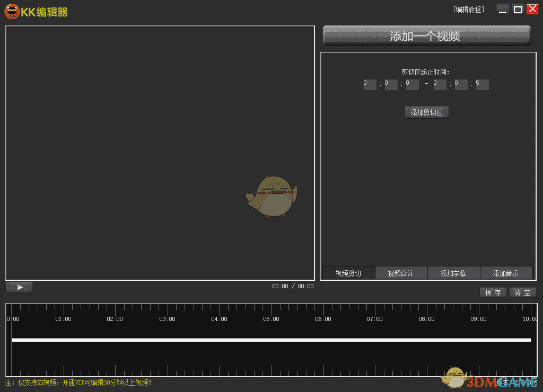Viewport: 543px width, 392px height.
Task: Switch to the 视频剪切 tab
Action: [348, 273]
